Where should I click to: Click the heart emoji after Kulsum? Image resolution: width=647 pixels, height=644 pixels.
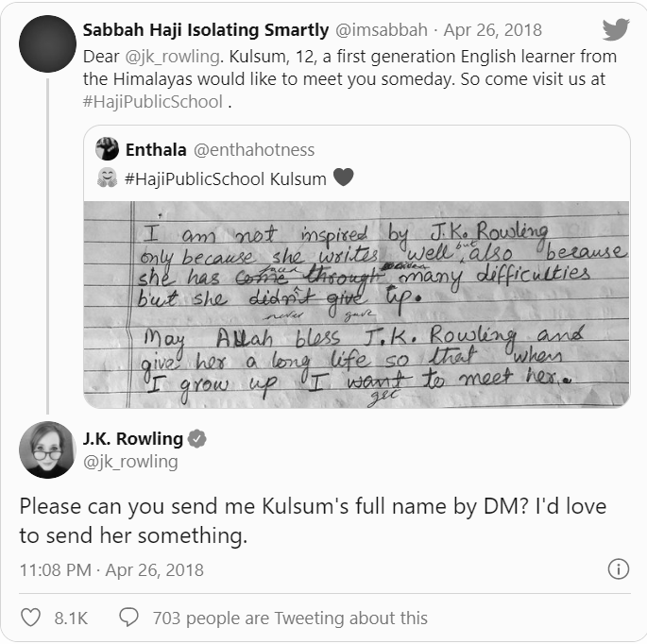[x=344, y=178]
